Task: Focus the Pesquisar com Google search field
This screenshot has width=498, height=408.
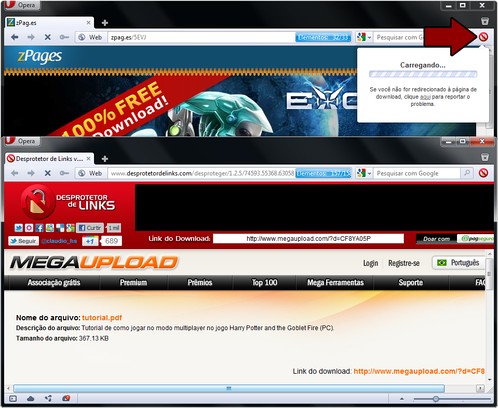Action: (x=417, y=173)
